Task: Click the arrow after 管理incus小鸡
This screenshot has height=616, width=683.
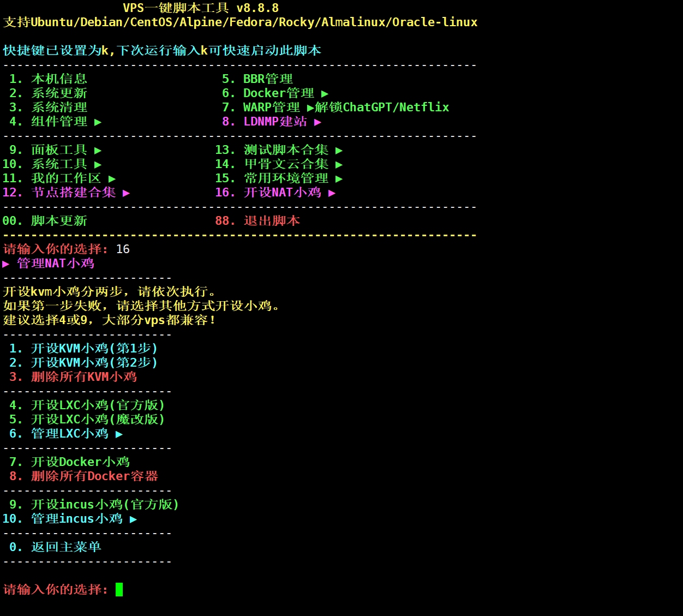Action: (133, 519)
